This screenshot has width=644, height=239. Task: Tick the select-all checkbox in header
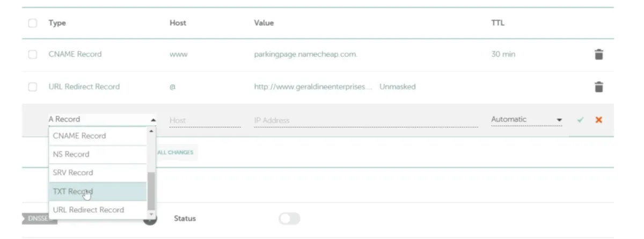(x=33, y=23)
